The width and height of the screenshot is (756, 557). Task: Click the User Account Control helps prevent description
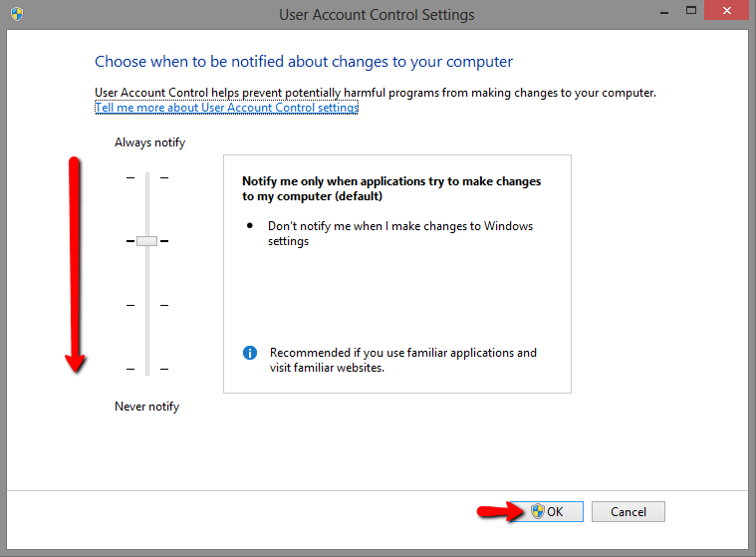pos(376,92)
